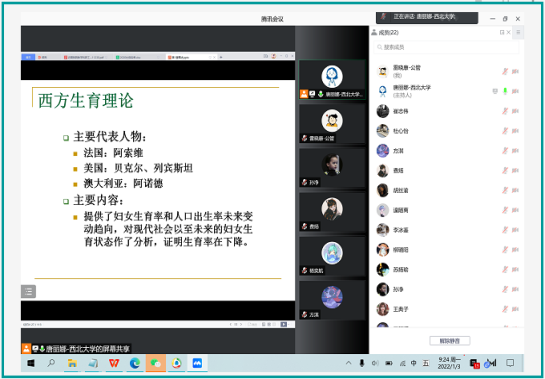Select the active presentation tab in shared window

coord(190,57)
